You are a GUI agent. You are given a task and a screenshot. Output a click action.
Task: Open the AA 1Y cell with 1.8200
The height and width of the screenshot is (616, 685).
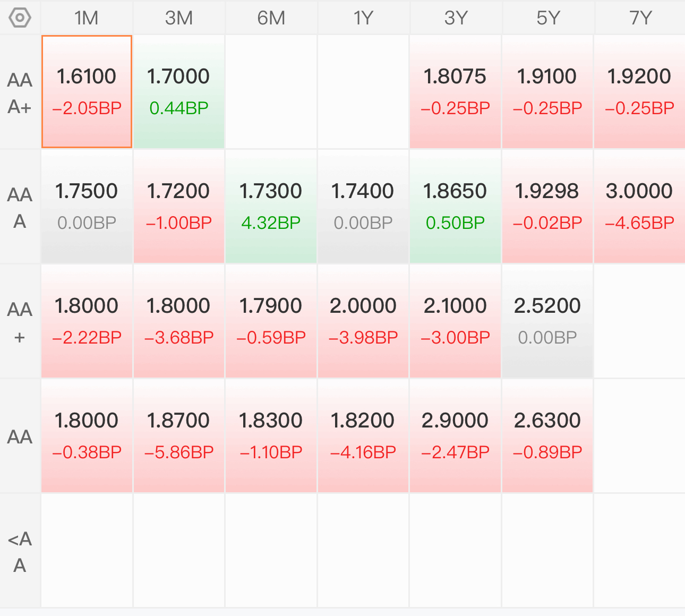click(363, 436)
